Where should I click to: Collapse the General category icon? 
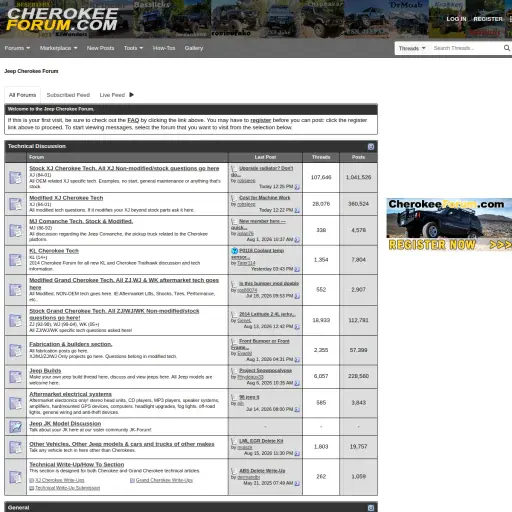(x=371, y=508)
